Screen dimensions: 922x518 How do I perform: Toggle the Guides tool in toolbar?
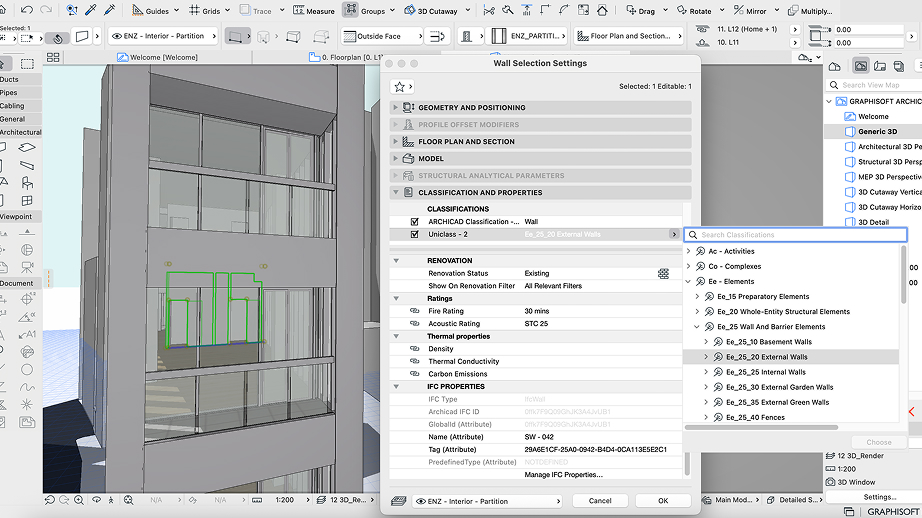click(150, 11)
